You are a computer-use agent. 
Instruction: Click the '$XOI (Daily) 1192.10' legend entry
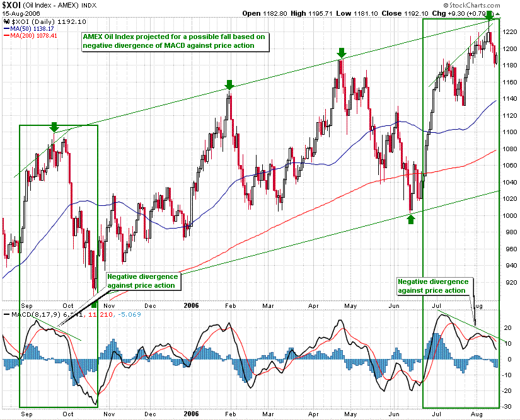(49, 22)
